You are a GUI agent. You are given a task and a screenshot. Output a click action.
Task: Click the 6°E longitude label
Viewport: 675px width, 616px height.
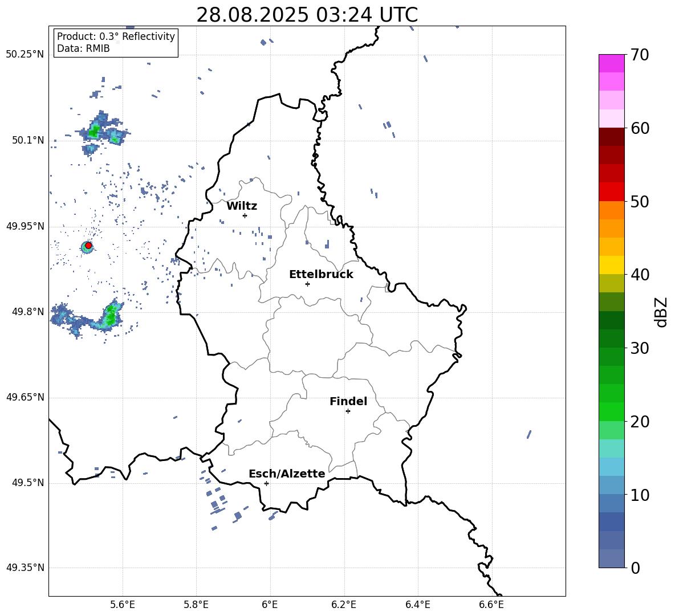pyautogui.click(x=270, y=605)
